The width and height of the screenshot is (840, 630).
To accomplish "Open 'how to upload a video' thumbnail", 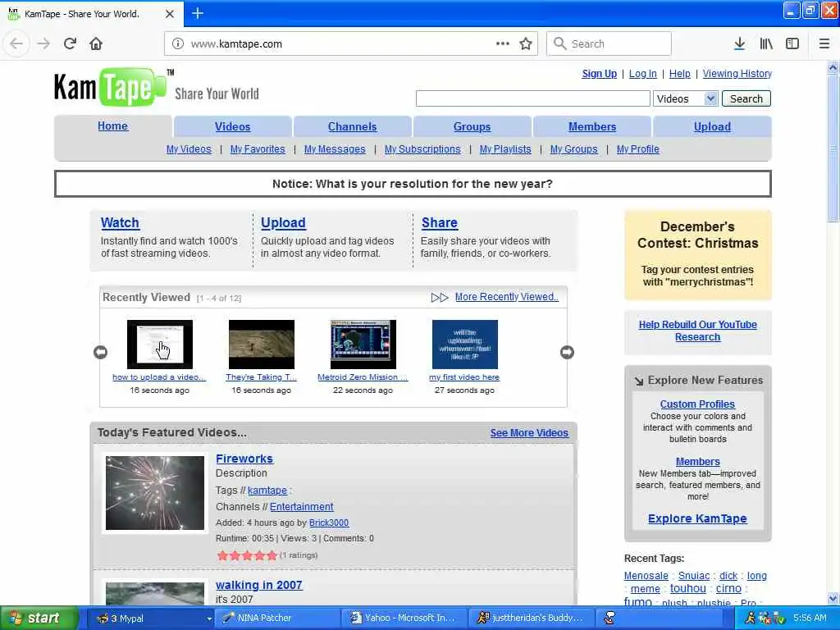I will [160, 345].
